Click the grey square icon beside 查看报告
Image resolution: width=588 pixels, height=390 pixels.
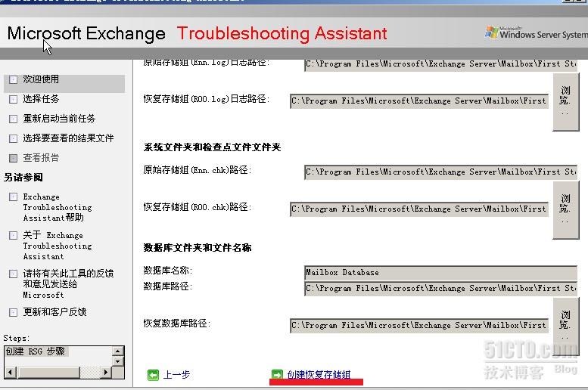(x=13, y=158)
